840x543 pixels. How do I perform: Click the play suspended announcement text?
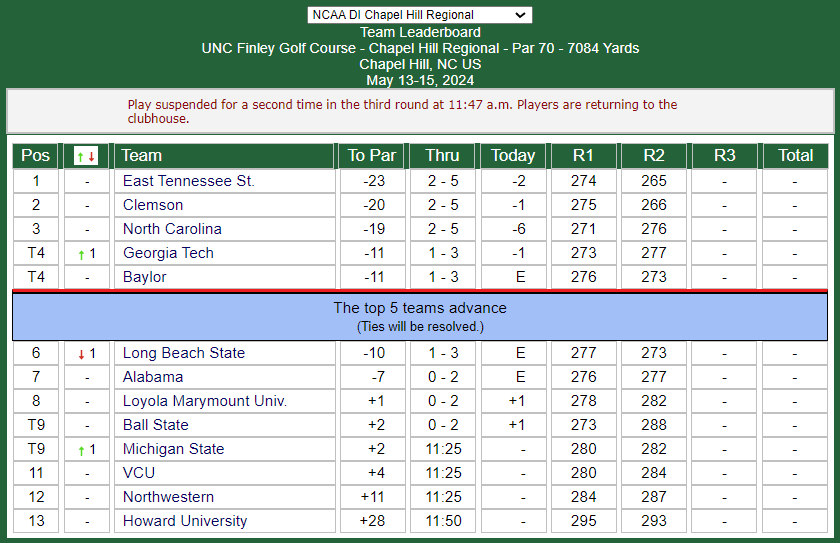click(x=402, y=111)
